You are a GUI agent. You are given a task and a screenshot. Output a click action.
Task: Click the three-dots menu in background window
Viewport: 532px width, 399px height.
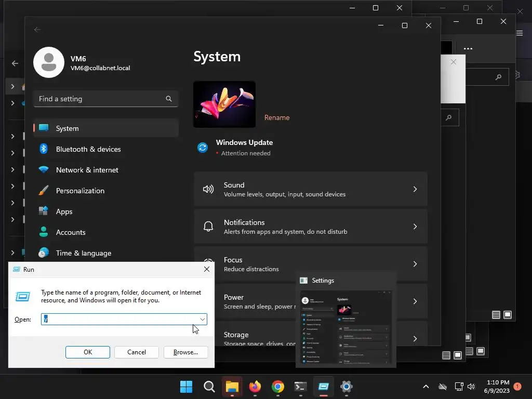[x=468, y=48]
